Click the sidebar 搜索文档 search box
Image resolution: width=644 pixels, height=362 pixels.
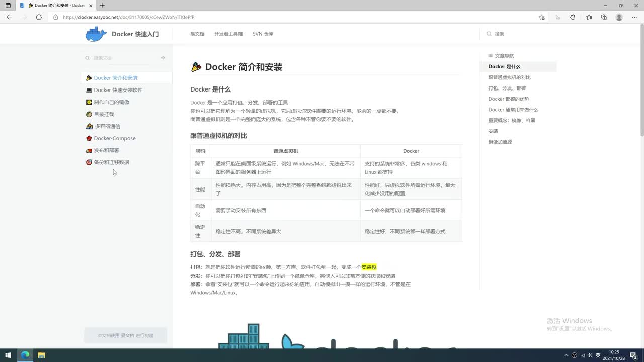[121, 58]
